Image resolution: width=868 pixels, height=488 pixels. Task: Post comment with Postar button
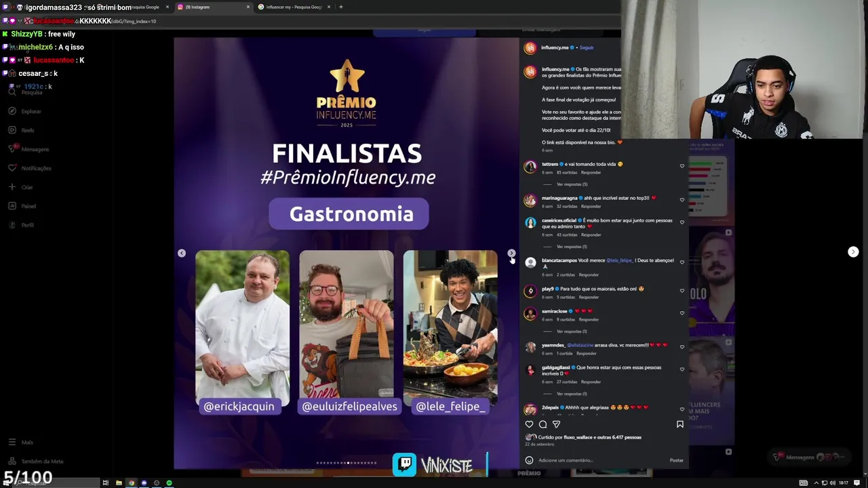tap(677, 460)
